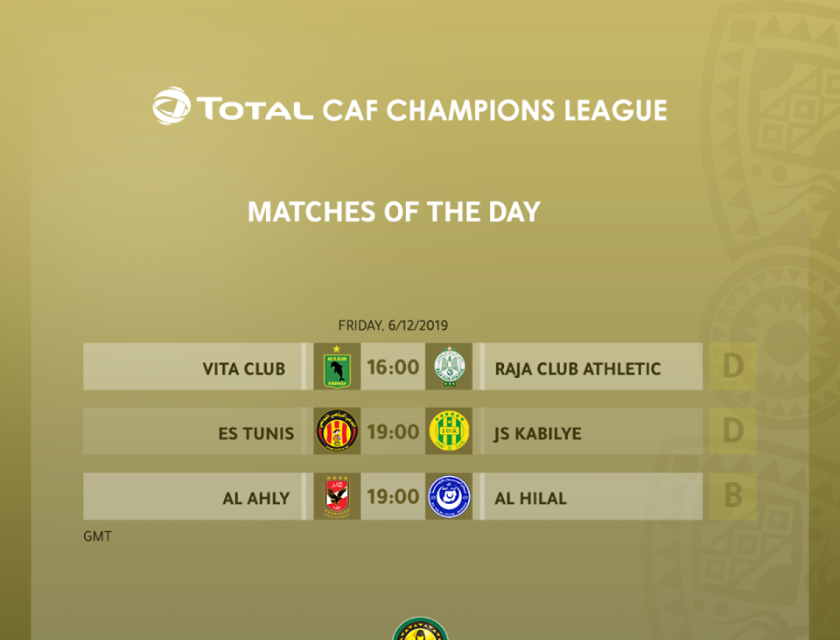Viewport: 840px width, 640px height.
Task: Click the CAF emblem at bottom
Action: [420, 629]
